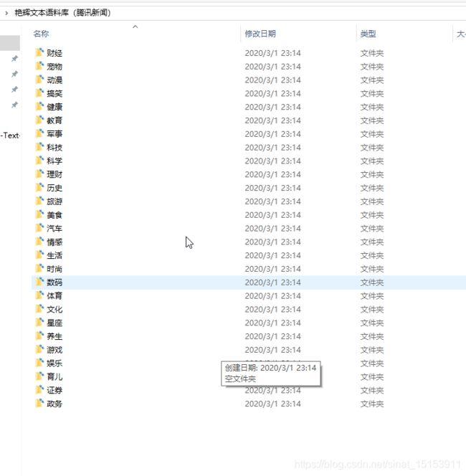Select the 宠物 folder icon
466x476 pixels.
[39, 66]
